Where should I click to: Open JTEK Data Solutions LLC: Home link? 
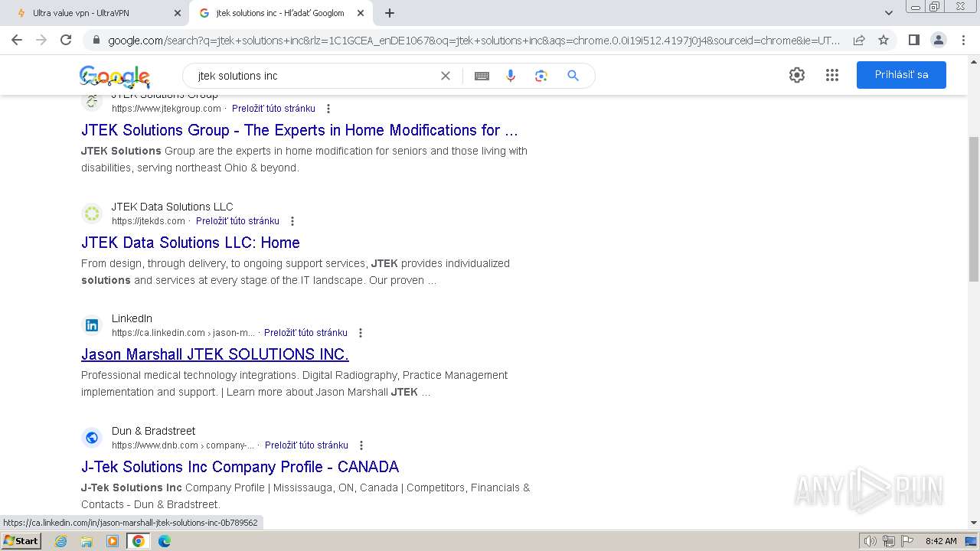(191, 243)
